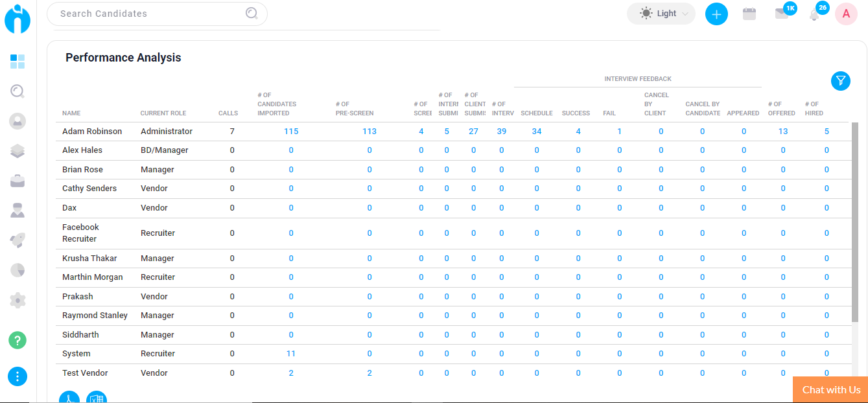
Task: Open the notifications bell with 26 badge
Action: [815, 14]
